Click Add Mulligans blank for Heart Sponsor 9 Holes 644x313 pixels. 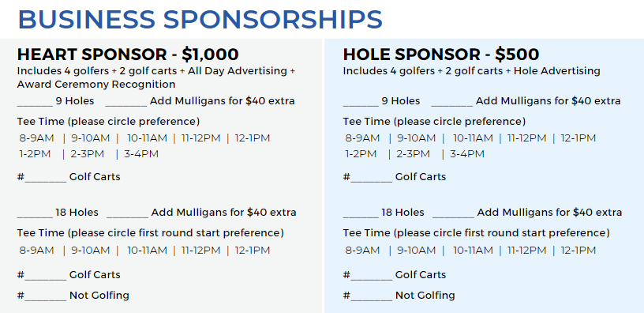pyautogui.click(x=126, y=104)
